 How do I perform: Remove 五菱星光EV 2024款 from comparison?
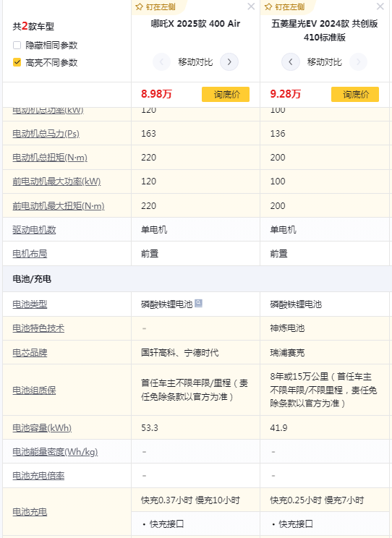click(380, 7)
